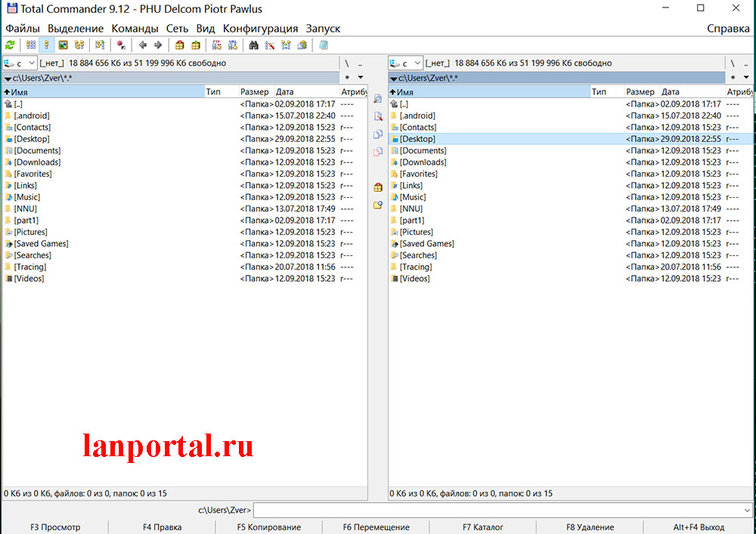
Task: Go forward with the right arrow icon
Action: point(158,45)
